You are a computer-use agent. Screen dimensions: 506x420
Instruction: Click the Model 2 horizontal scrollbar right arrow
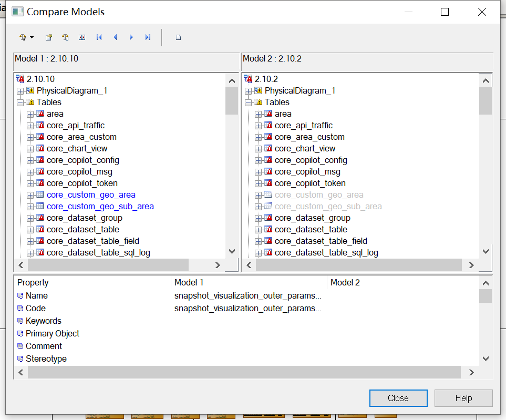(471, 265)
